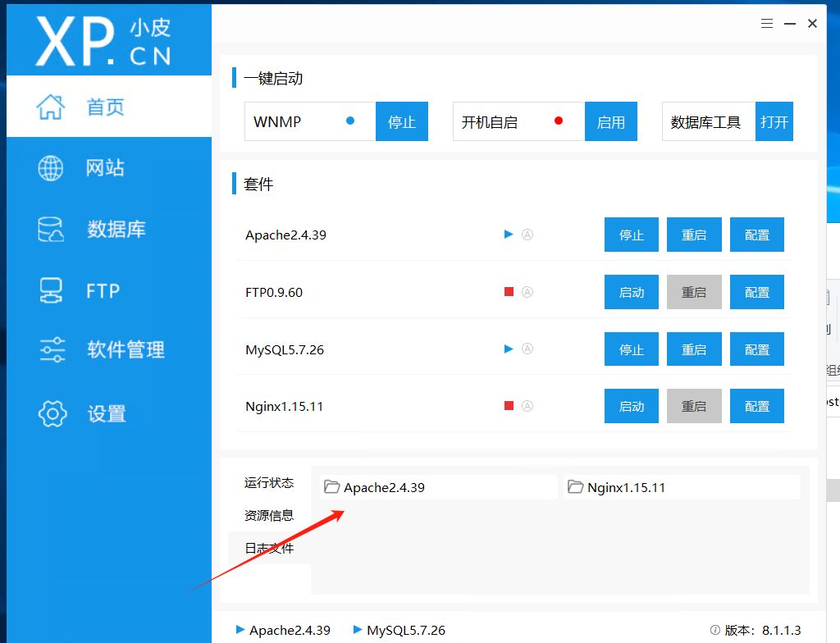This screenshot has height=643, width=840.
Task: Click the XP.CN 小皮 logo
Action: pos(103,41)
